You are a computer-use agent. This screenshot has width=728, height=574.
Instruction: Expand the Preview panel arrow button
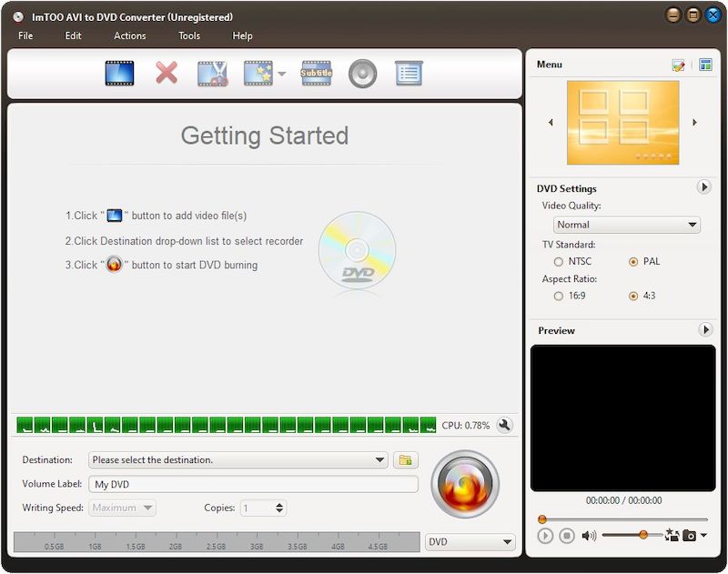[x=704, y=330]
